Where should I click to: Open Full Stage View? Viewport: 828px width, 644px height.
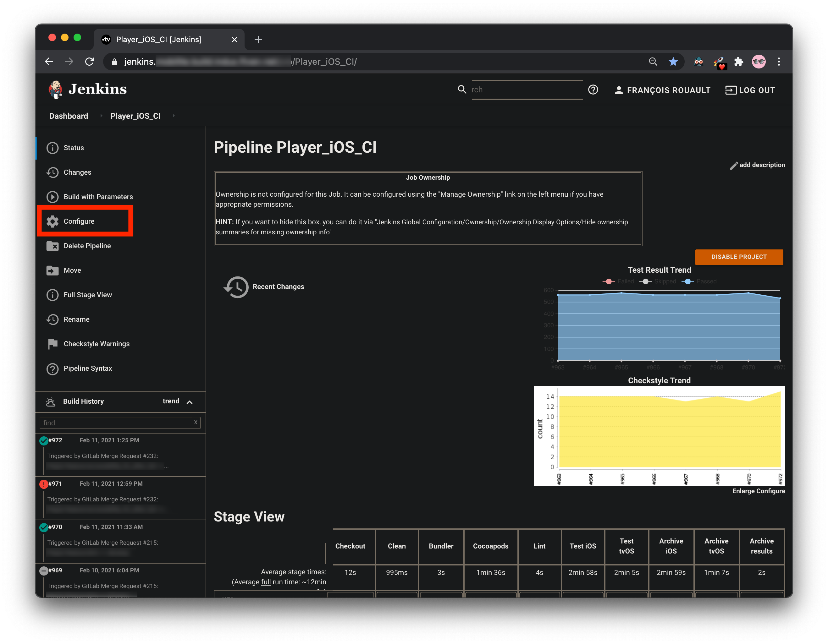pyautogui.click(x=88, y=295)
